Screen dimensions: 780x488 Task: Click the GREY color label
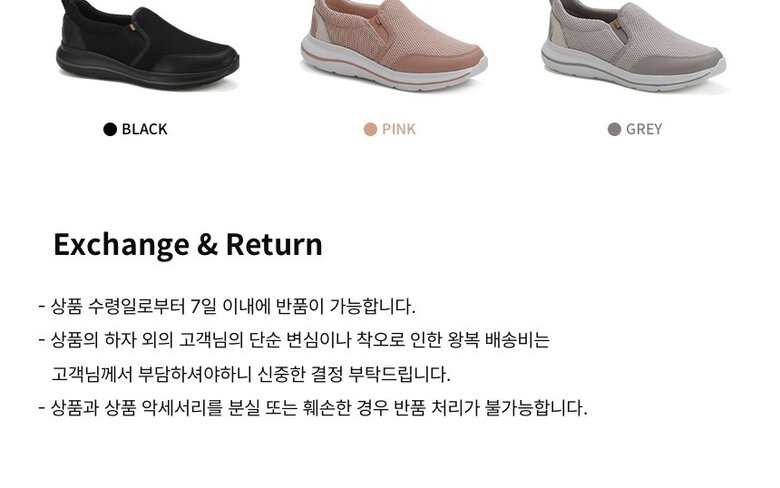[644, 129]
